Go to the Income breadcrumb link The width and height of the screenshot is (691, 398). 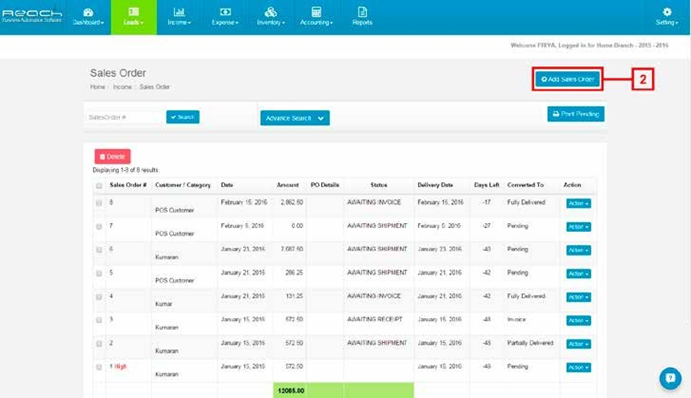[x=122, y=87]
